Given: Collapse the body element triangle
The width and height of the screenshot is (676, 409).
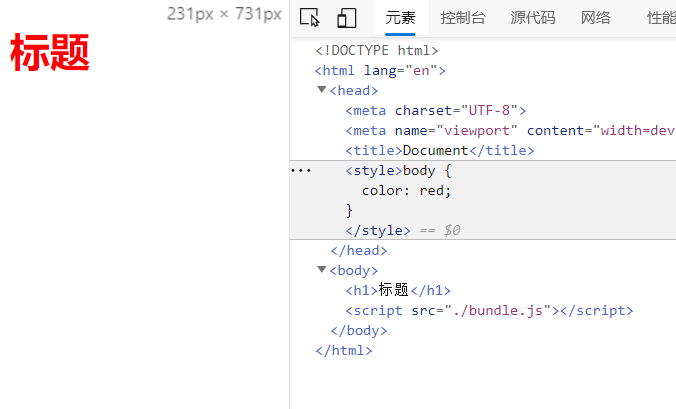Looking at the screenshot, I should coord(322,270).
